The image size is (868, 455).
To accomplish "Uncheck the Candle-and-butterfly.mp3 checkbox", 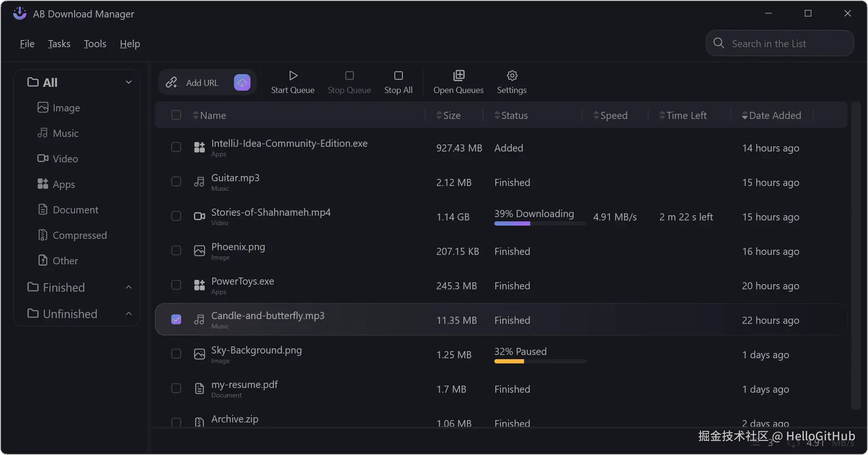I will 176,320.
